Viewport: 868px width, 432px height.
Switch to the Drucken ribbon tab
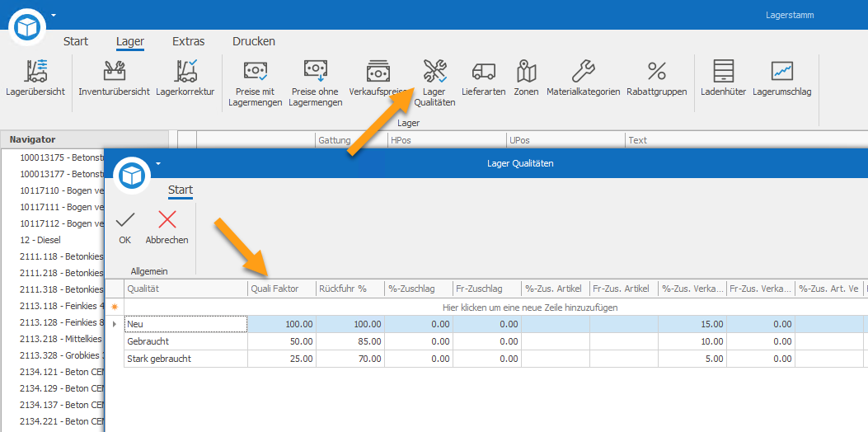click(x=254, y=41)
